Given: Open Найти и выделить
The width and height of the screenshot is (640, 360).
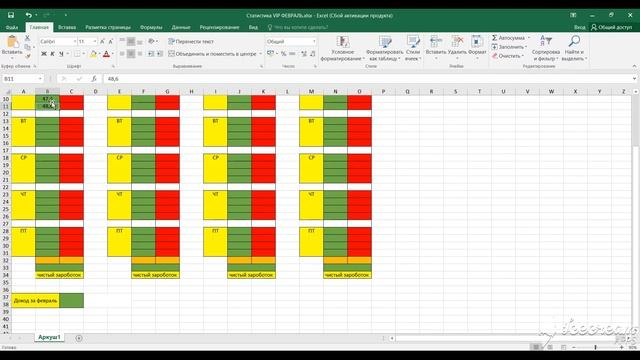Looking at the screenshot, I should point(574,48).
